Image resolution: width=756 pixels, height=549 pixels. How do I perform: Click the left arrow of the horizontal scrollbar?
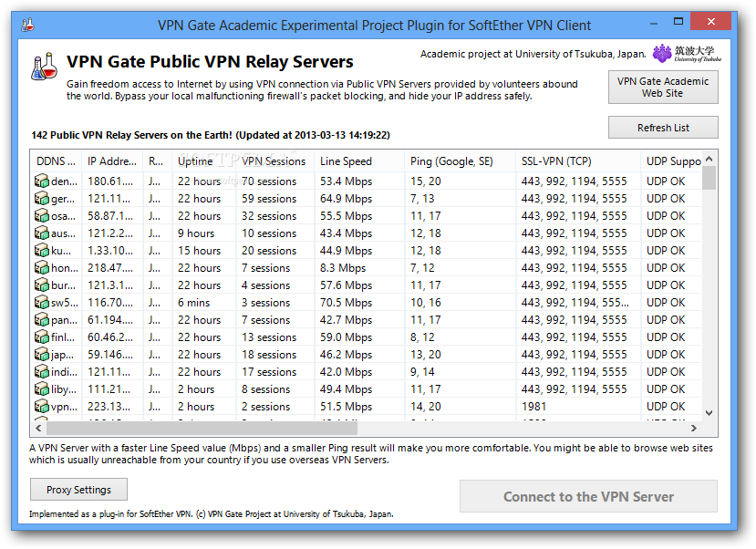click(36, 427)
